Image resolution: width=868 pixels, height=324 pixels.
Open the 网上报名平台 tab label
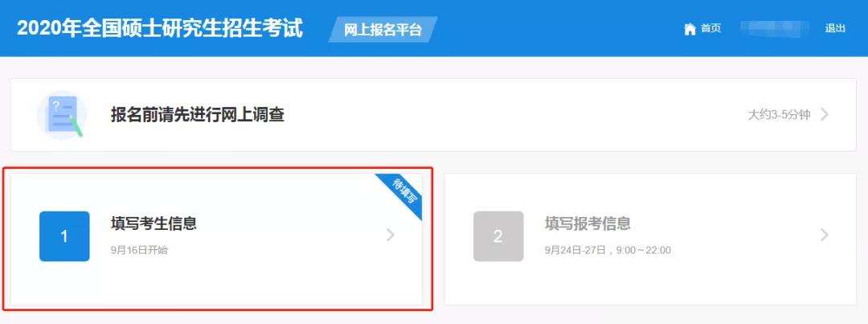coord(383,30)
